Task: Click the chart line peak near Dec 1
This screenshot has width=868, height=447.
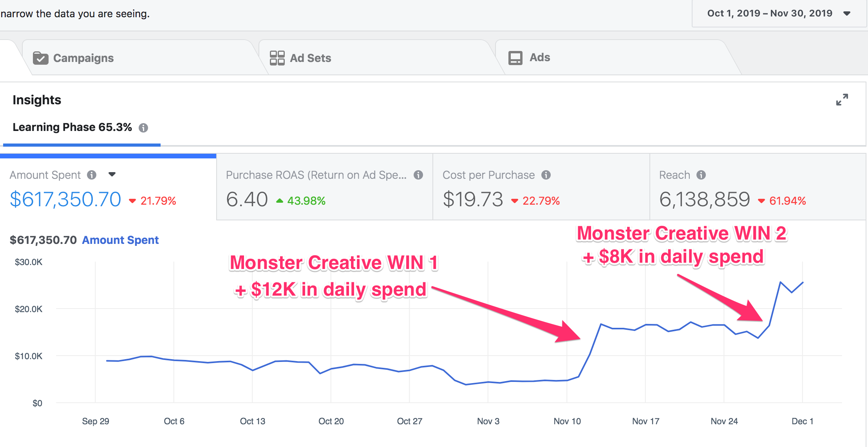Action: pyautogui.click(x=780, y=282)
